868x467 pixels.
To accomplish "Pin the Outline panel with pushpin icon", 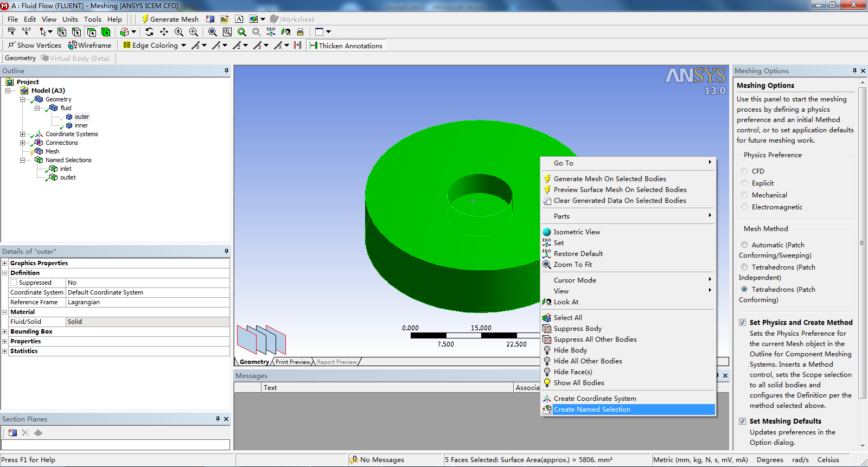I will coord(226,71).
